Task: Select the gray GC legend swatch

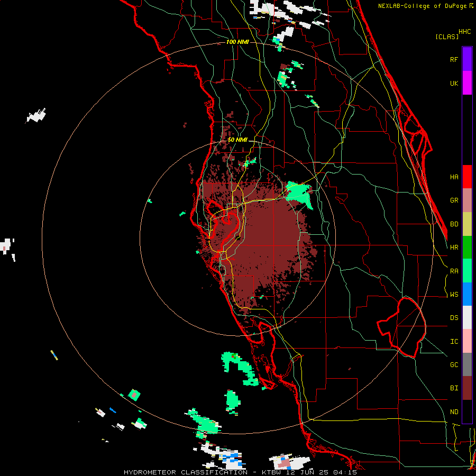Action: tap(467, 364)
